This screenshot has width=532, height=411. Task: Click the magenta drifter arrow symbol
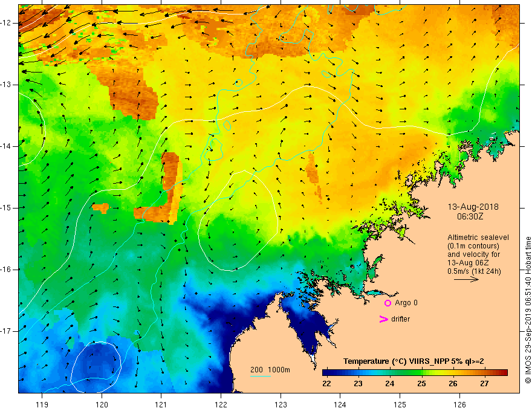[x=384, y=319]
